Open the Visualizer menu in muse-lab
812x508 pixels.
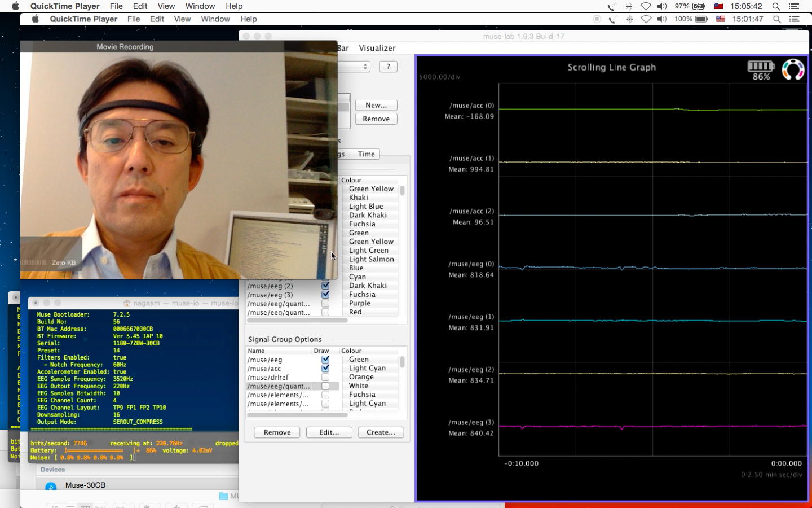pyautogui.click(x=377, y=48)
